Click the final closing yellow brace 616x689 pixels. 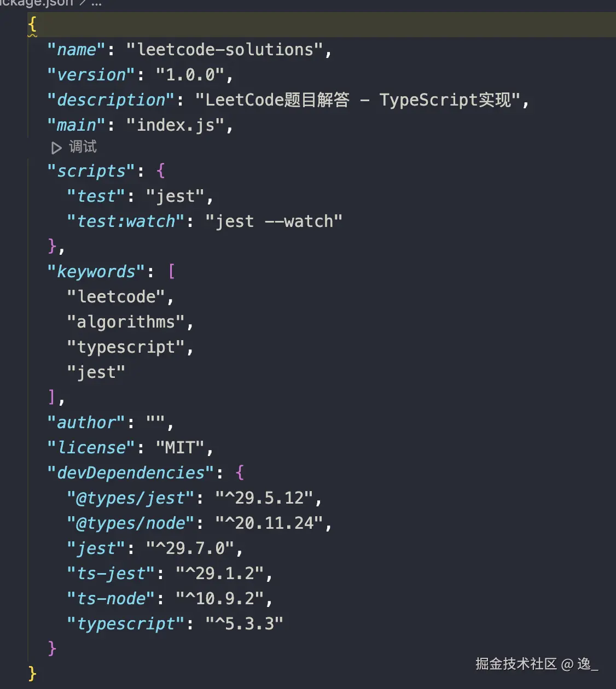click(x=32, y=673)
